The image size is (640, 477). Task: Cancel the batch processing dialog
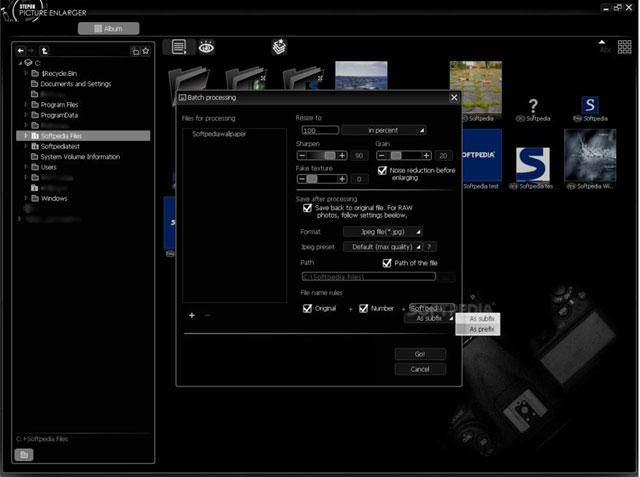click(420, 369)
